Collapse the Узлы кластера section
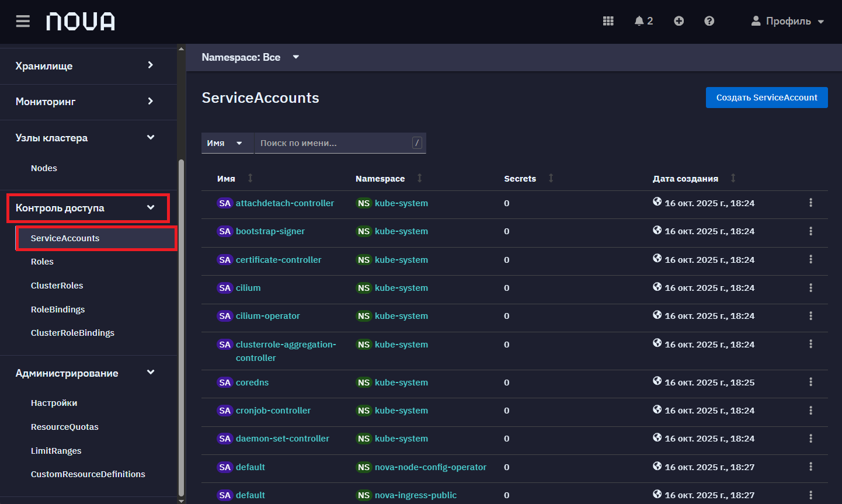This screenshot has height=504, width=842. (88, 138)
